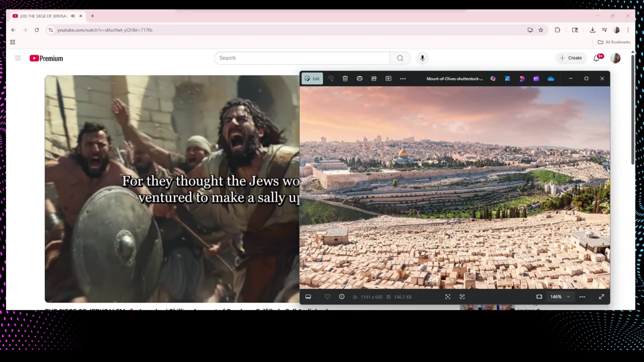Open Chrome apps grid shortcut
Image resolution: width=644 pixels, height=362 pixels.
click(13, 42)
